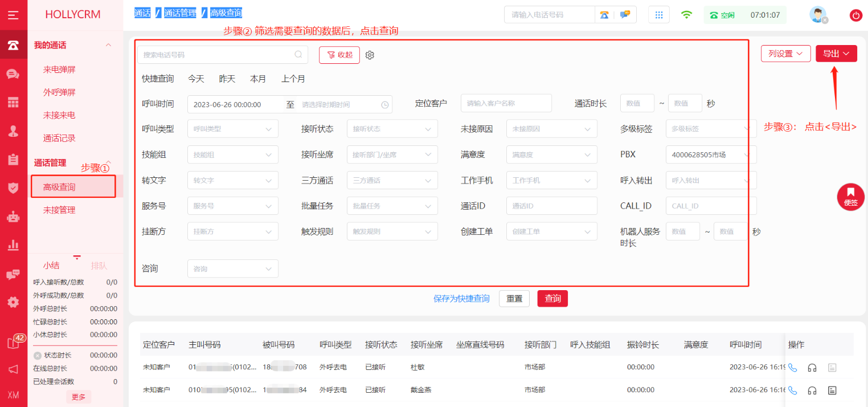
Task: Click the phone callback icon in 杜敏's row
Action: pos(793,368)
